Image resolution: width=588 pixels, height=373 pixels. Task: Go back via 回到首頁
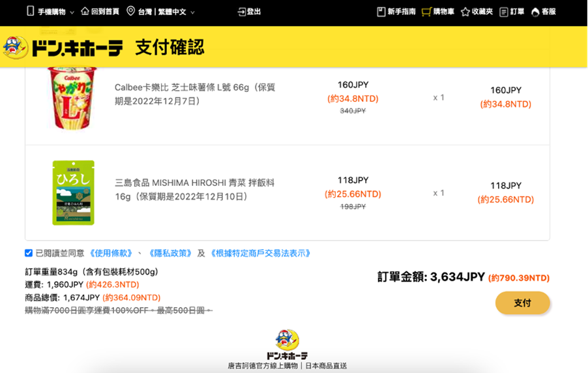pyautogui.click(x=105, y=12)
